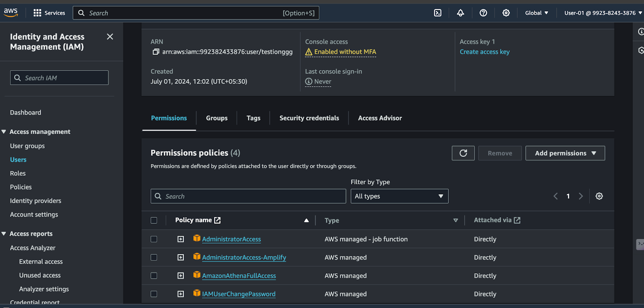Viewport: 644px width, 308px height.
Task: Copy the user ARN to clipboard
Action: click(x=156, y=52)
